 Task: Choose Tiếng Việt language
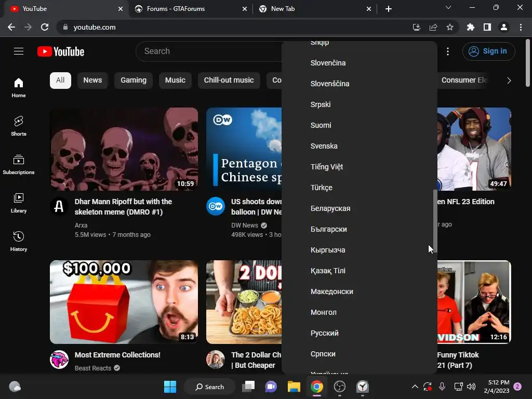point(360,167)
